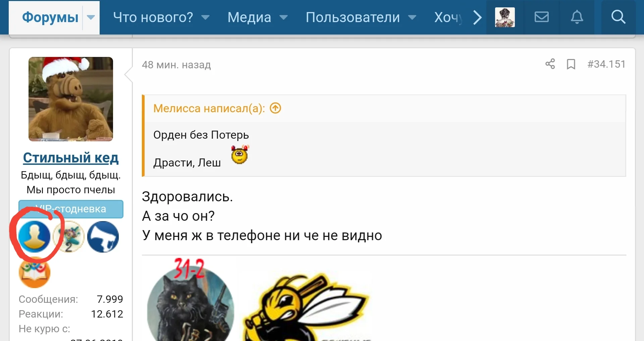Image resolution: width=644 pixels, height=341 pixels.
Task: Open your account avatar menu
Action: click(x=505, y=17)
